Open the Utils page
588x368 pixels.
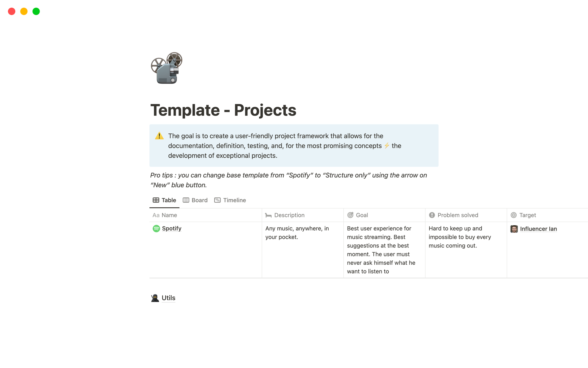pyautogui.click(x=168, y=297)
